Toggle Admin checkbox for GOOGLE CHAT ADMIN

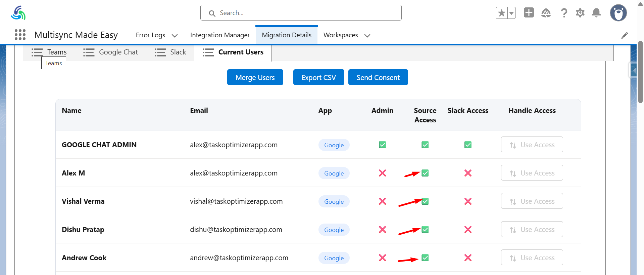382,145
